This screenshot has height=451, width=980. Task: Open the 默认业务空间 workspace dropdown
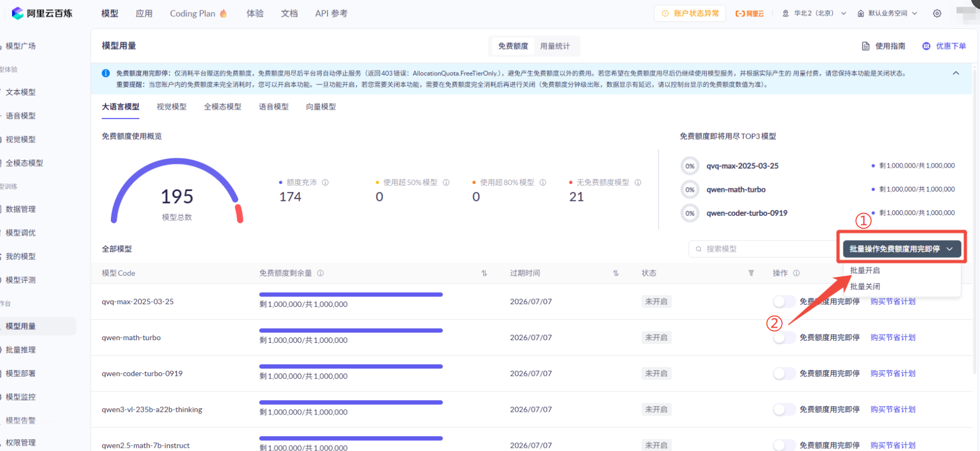[887, 13]
